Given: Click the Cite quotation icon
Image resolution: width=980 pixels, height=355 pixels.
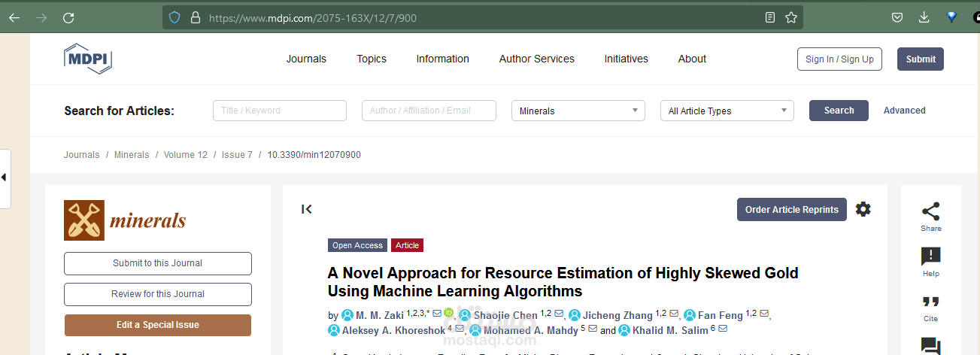Looking at the screenshot, I should click(930, 308).
